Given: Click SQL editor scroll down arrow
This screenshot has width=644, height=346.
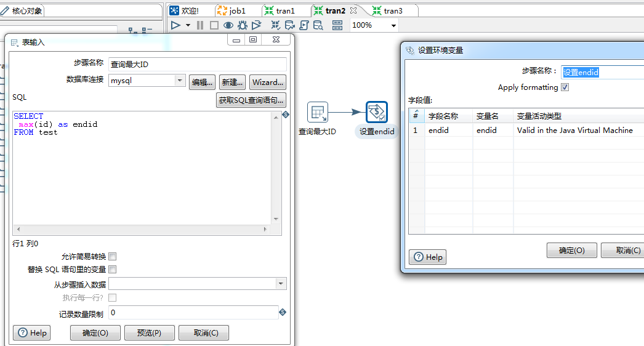Looking at the screenshot, I should pos(276,219).
